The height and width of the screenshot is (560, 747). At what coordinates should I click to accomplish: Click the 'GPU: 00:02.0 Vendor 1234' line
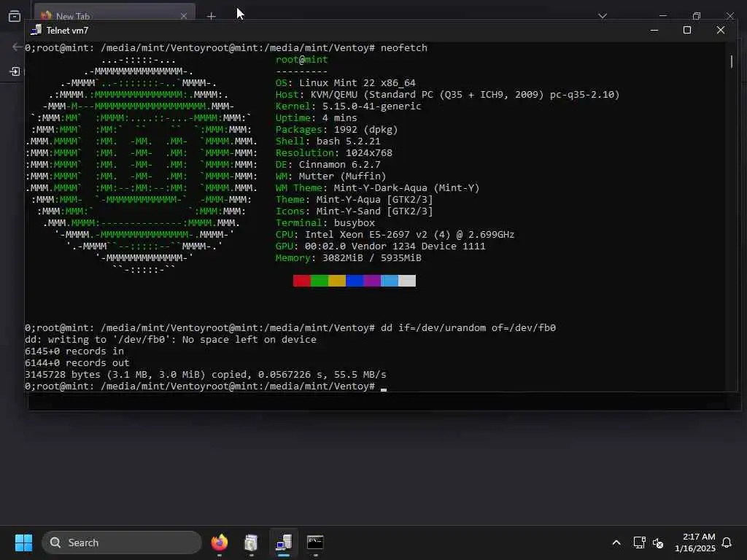380,246
